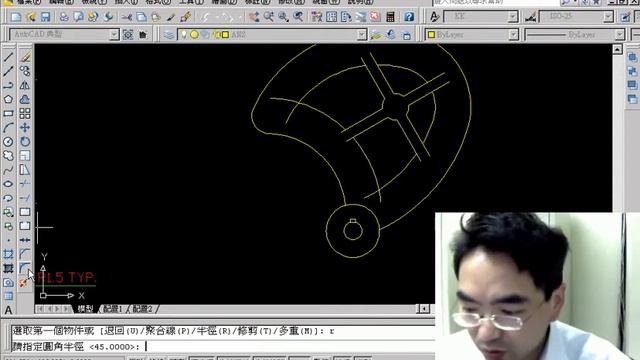Open Workspace Settings gear icon
This screenshot has width=640, height=360.
(128, 35)
